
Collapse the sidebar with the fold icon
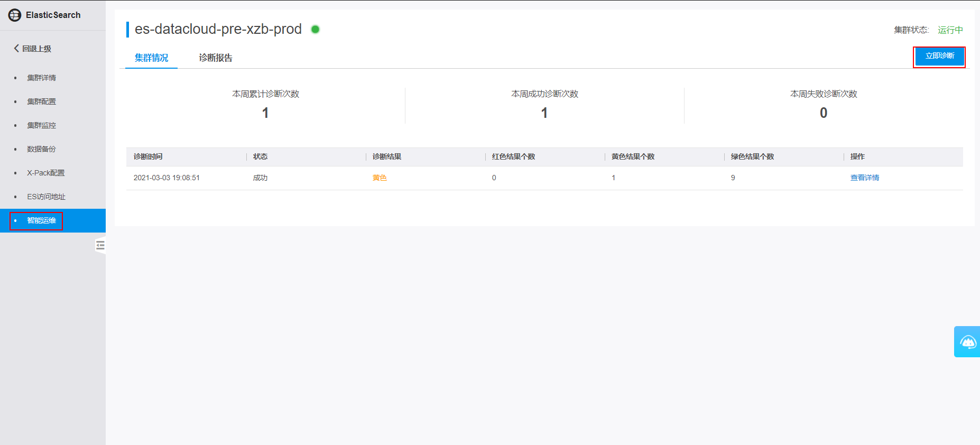100,245
